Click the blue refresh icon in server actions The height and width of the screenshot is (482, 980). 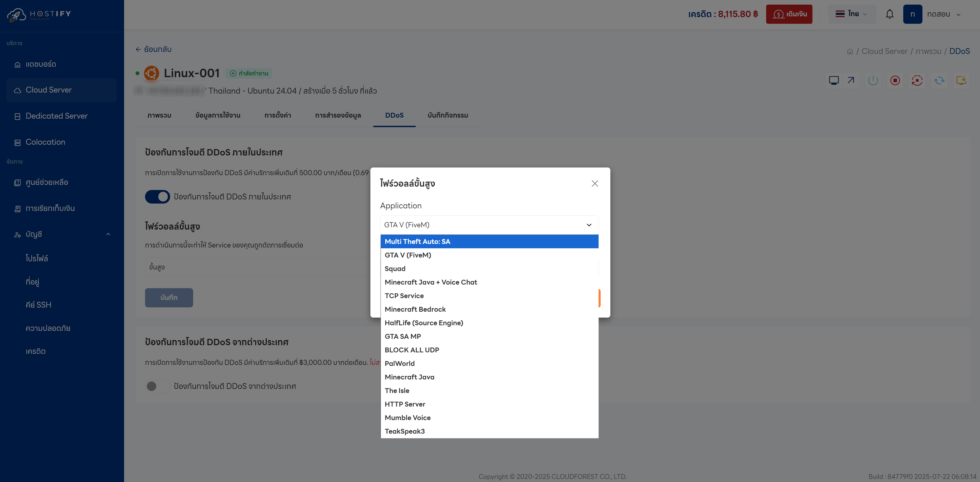(x=939, y=80)
